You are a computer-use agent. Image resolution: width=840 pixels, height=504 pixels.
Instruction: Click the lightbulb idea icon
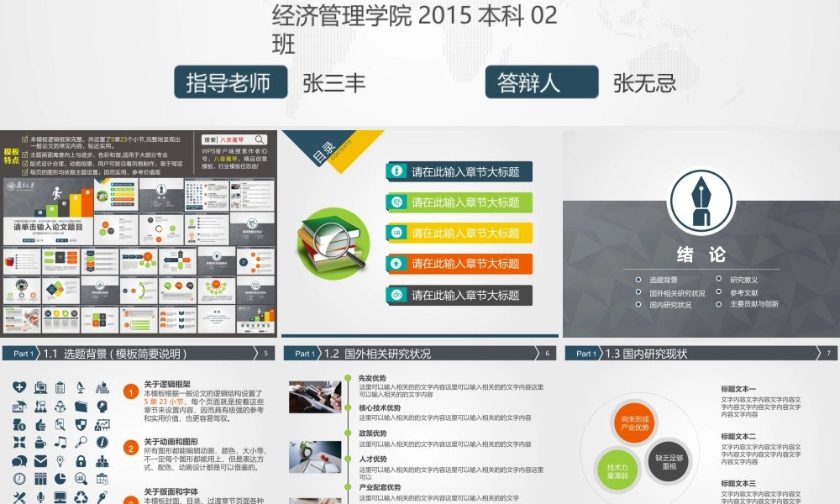click(60, 461)
